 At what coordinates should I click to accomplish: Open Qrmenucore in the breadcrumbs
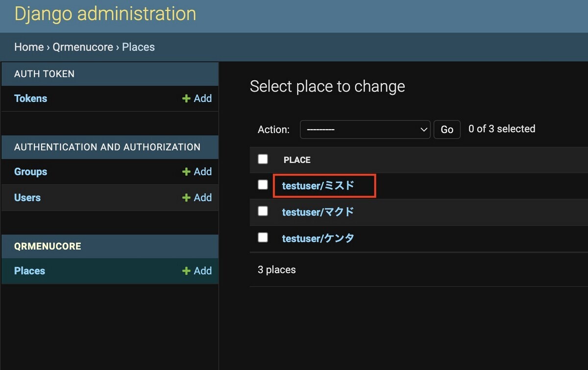pos(83,47)
